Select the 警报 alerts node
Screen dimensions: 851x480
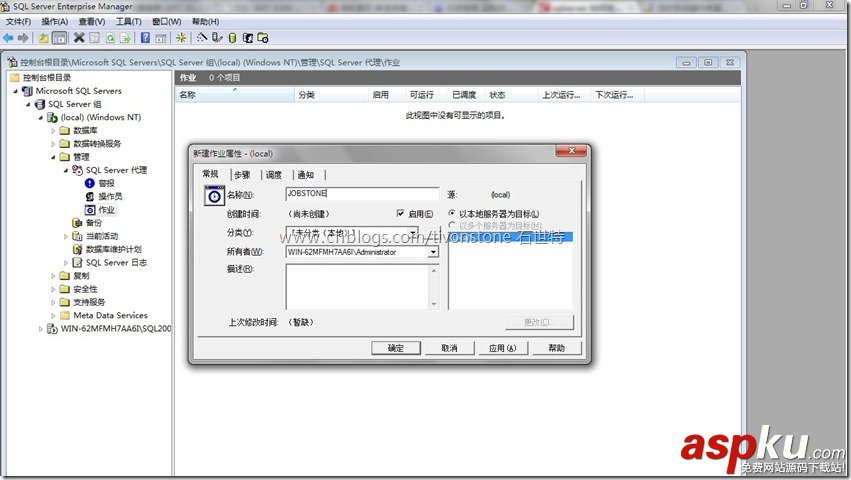(x=106, y=183)
